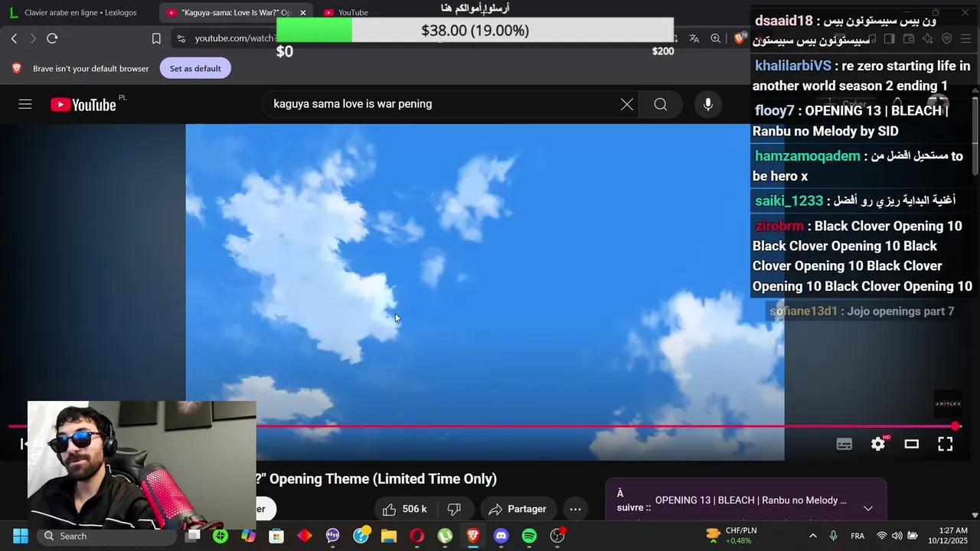980x551 pixels.
Task: Share video with Partager button
Action: tap(518, 509)
